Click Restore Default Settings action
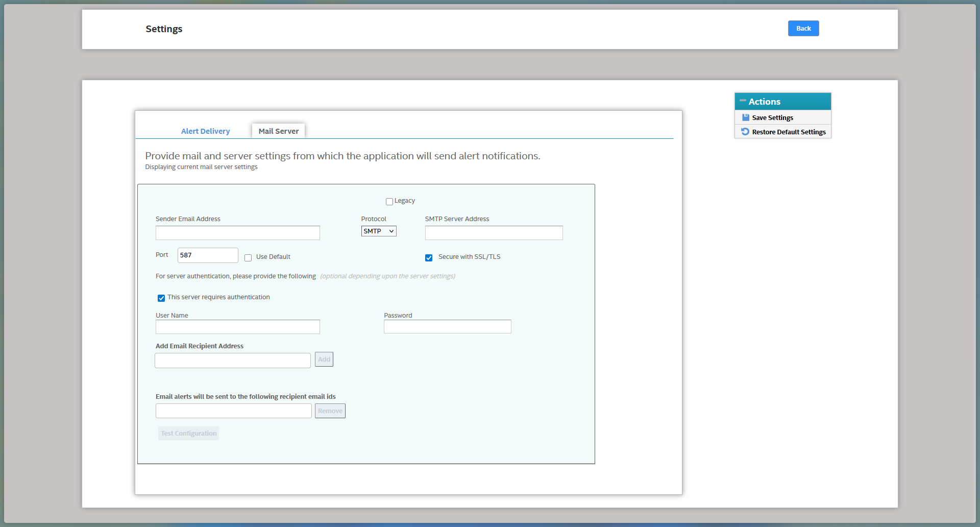The image size is (980, 527). [x=783, y=132]
